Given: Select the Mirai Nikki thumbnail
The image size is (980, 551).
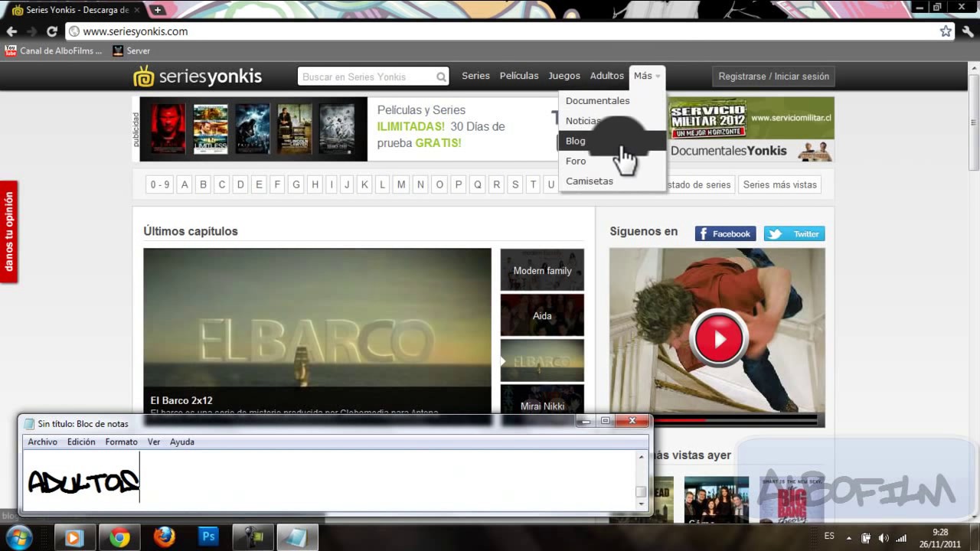Looking at the screenshot, I should pos(542,400).
